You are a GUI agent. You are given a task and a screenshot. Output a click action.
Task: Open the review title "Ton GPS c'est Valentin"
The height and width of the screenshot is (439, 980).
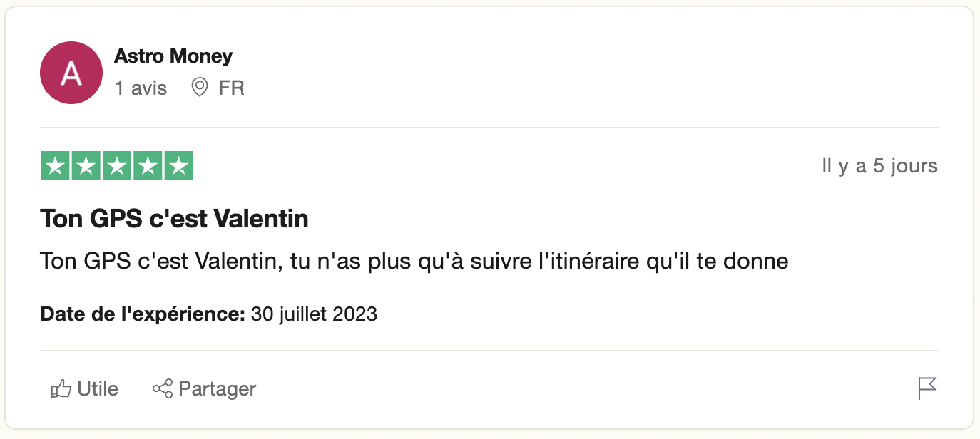(175, 218)
